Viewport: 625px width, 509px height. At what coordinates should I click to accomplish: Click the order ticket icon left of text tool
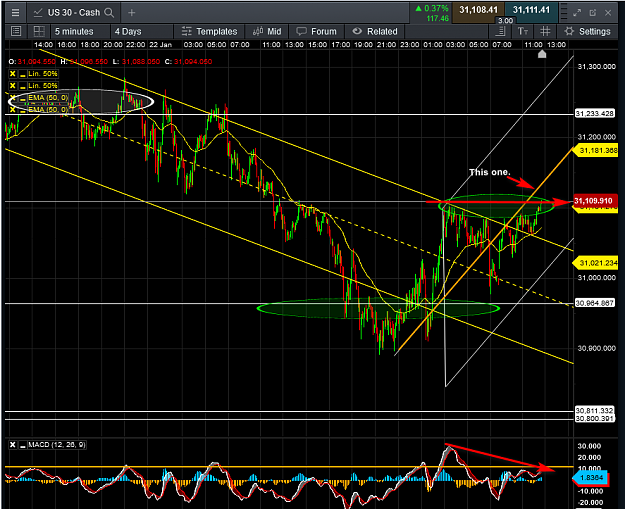coord(501,31)
